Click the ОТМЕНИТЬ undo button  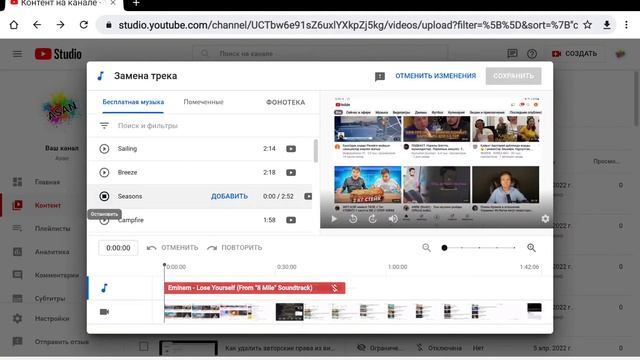coord(172,248)
